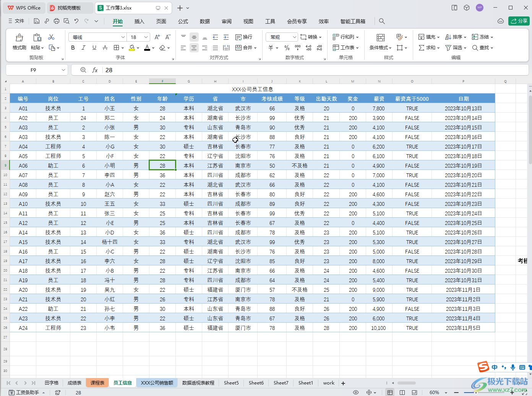Click the Fill (填充) button
This screenshot has width=532, height=396.
click(429, 37)
